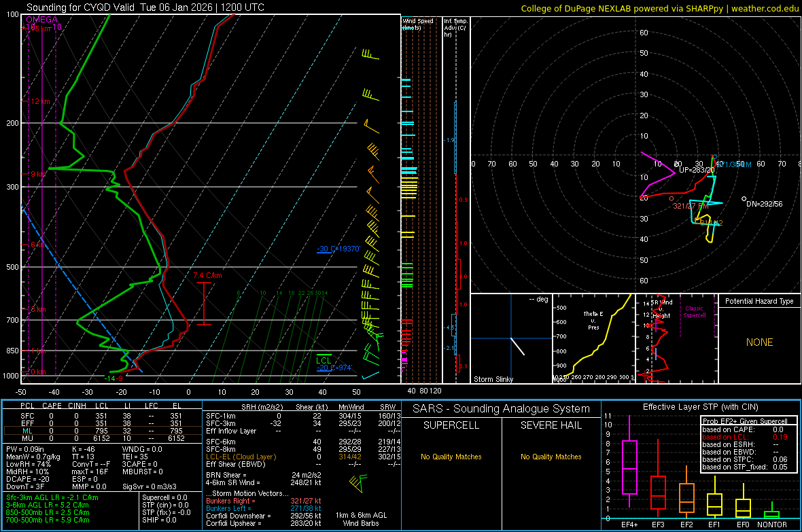This screenshot has width=802, height=532.
Task: Click the DN=292/56 circle marker on hodograph
Action: [744, 198]
